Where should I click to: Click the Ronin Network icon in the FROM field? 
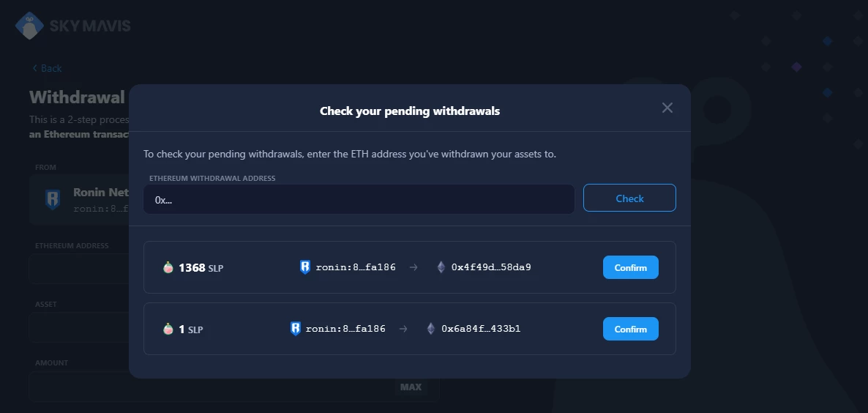click(53, 199)
